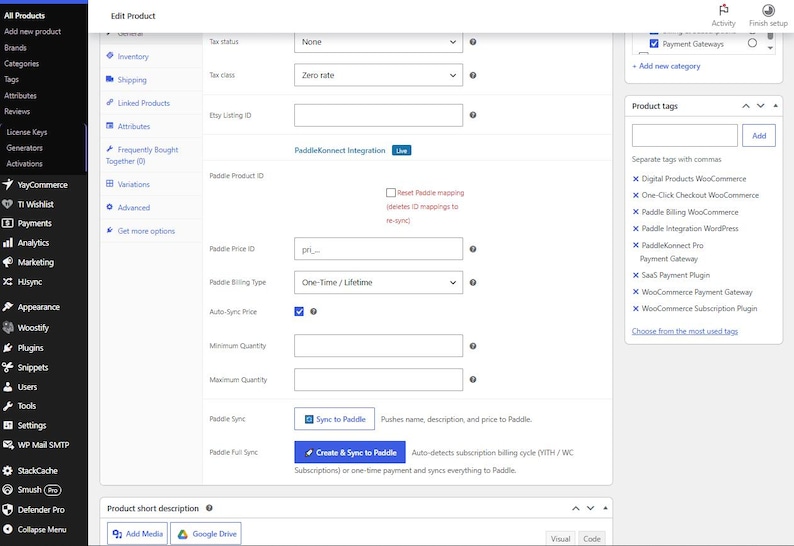
Task: Click the Finish setup progress icon
Action: pos(768,10)
